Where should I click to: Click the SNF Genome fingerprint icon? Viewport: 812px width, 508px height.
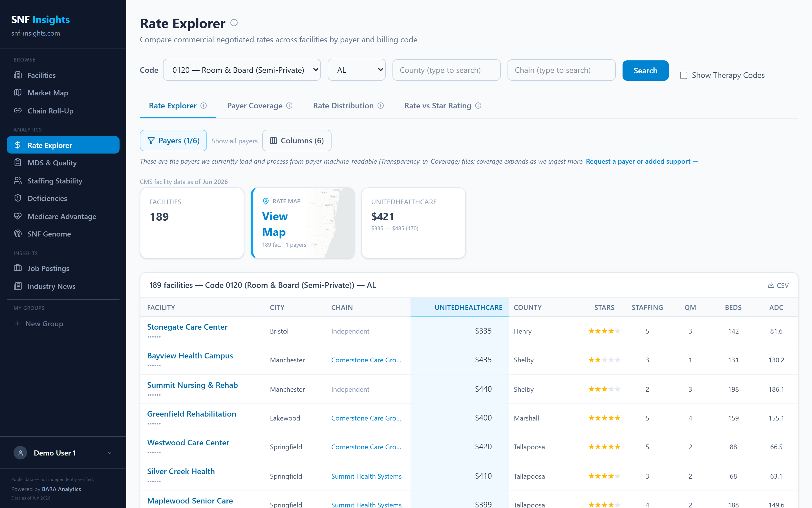tap(18, 233)
